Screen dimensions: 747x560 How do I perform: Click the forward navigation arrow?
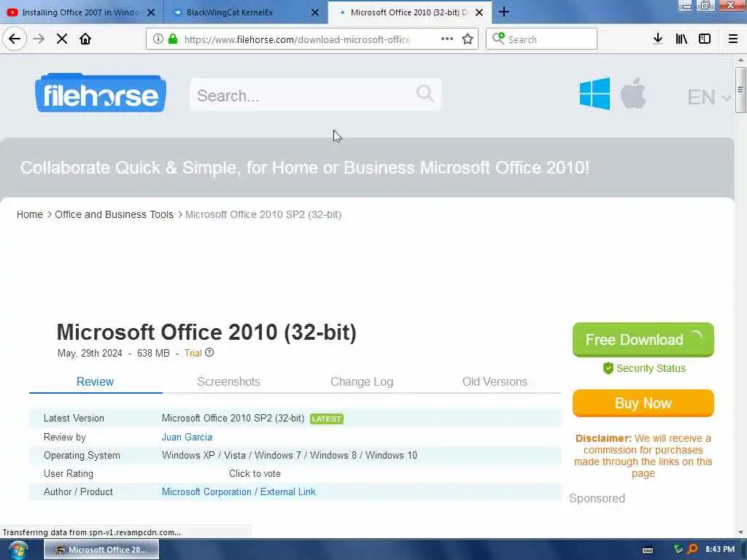39,39
